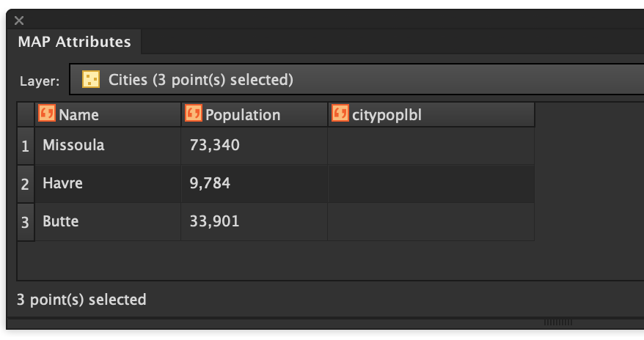Click the string type icon beside Name
Viewport: 644px width, 340px height.
[x=47, y=113]
